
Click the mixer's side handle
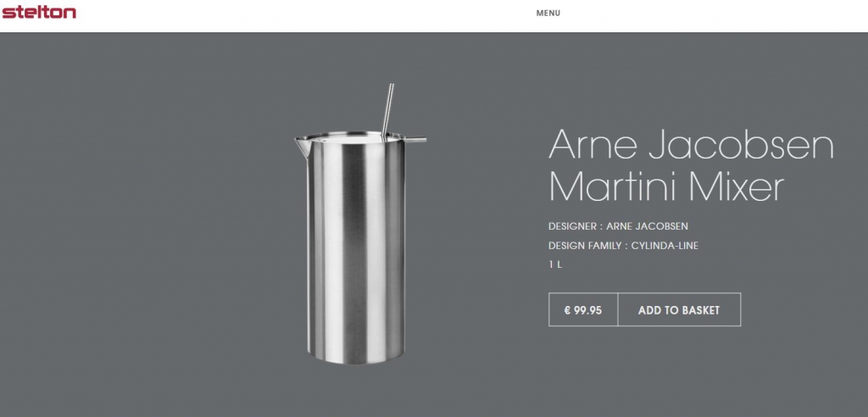coord(415,140)
